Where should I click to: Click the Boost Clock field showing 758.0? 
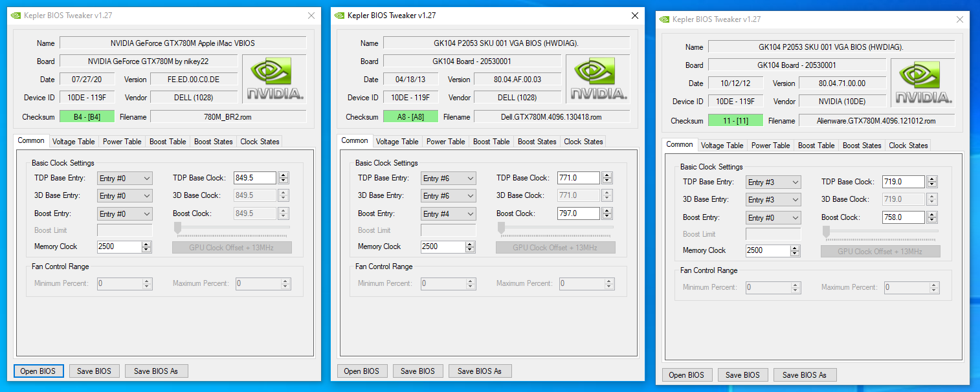(x=904, y=217)
